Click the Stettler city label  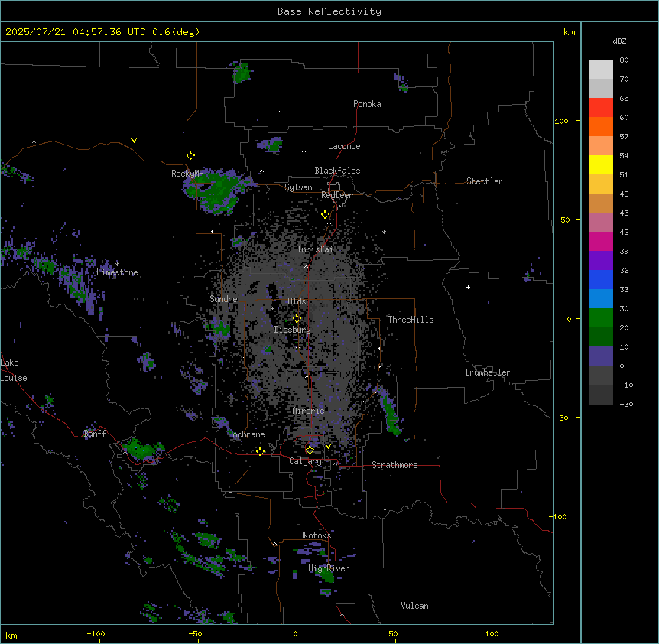point(485,181)
